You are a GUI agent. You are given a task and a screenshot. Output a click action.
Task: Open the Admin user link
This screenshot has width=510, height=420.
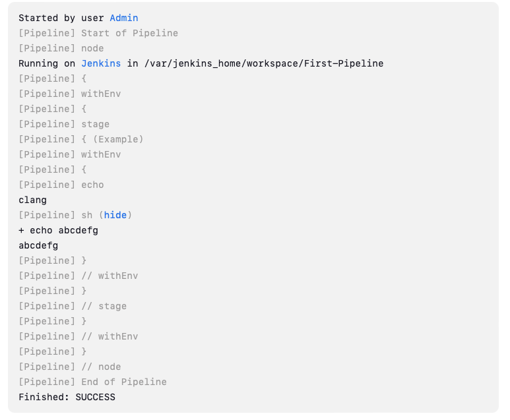[124, 18]
